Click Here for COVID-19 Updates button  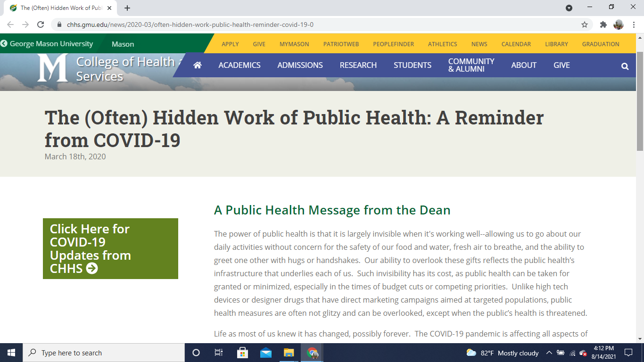(x=110, y=248)
